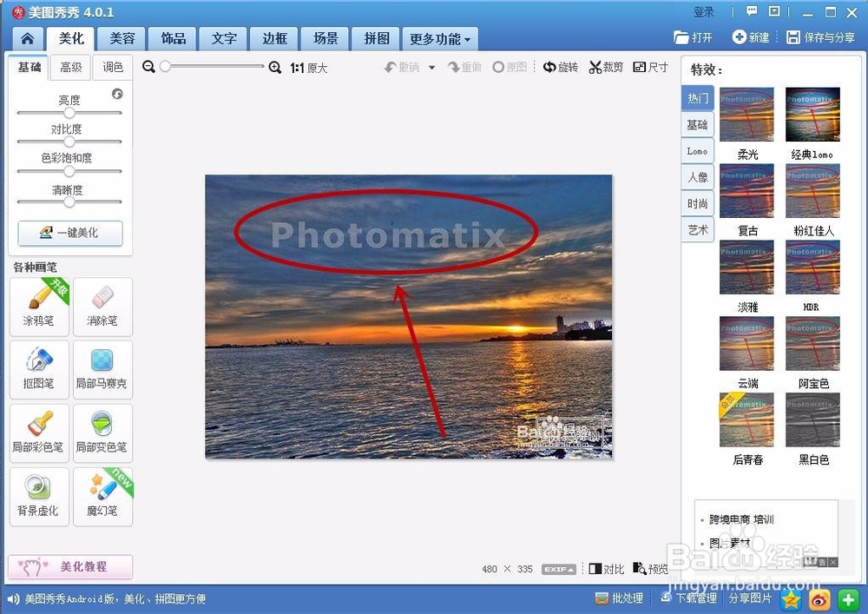Click the 预览 preview icon
This screenshot has width=868, height=614.
(650, 569)
